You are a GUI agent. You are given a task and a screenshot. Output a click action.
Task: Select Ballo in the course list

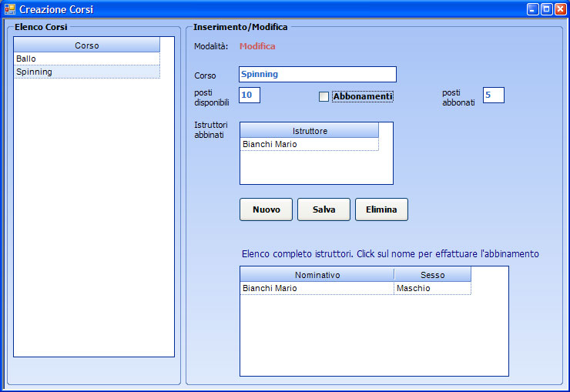[x=86, y=59]
